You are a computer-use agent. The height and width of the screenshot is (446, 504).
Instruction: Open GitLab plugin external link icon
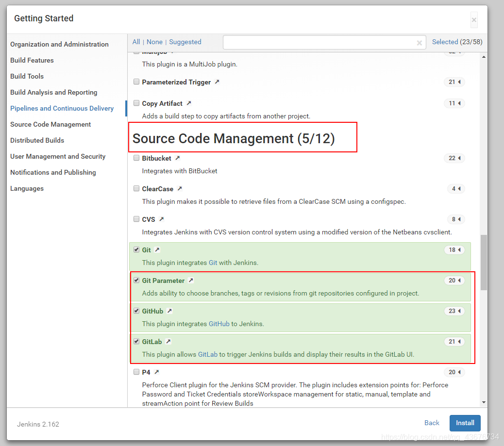click(x=168, y=342)
